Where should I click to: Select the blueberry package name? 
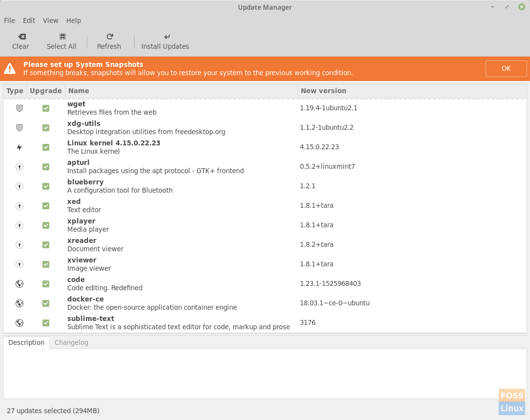tap(85, 182)
